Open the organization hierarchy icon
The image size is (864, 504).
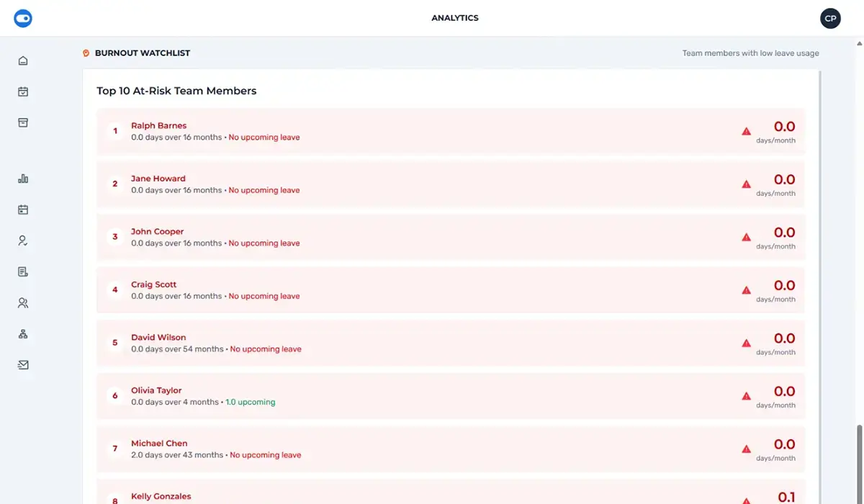(22, 333)
